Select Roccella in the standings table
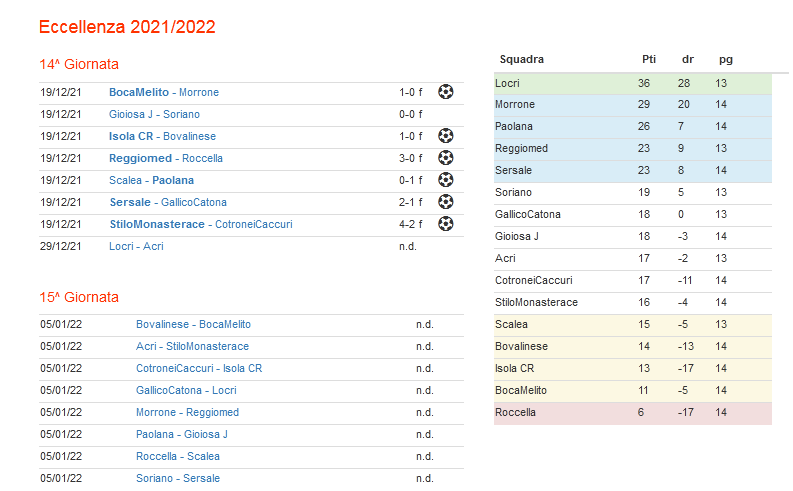The image size is (793, 491). click(x=515, y=413)
